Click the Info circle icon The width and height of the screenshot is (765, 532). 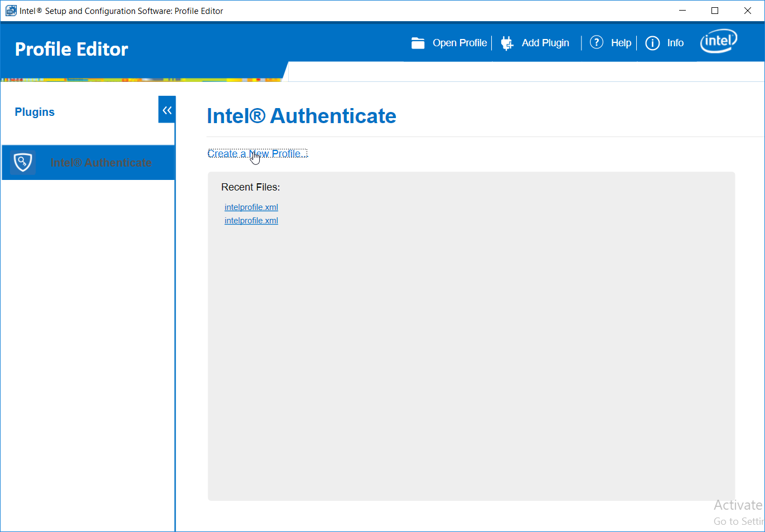coord(652,43)
